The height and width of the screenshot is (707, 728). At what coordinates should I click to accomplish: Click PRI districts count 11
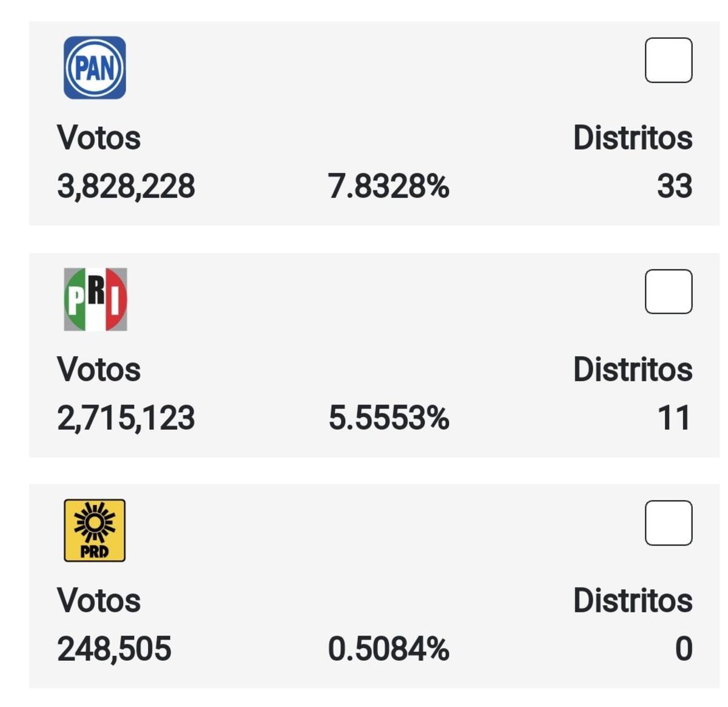click(x=675, y=418)
